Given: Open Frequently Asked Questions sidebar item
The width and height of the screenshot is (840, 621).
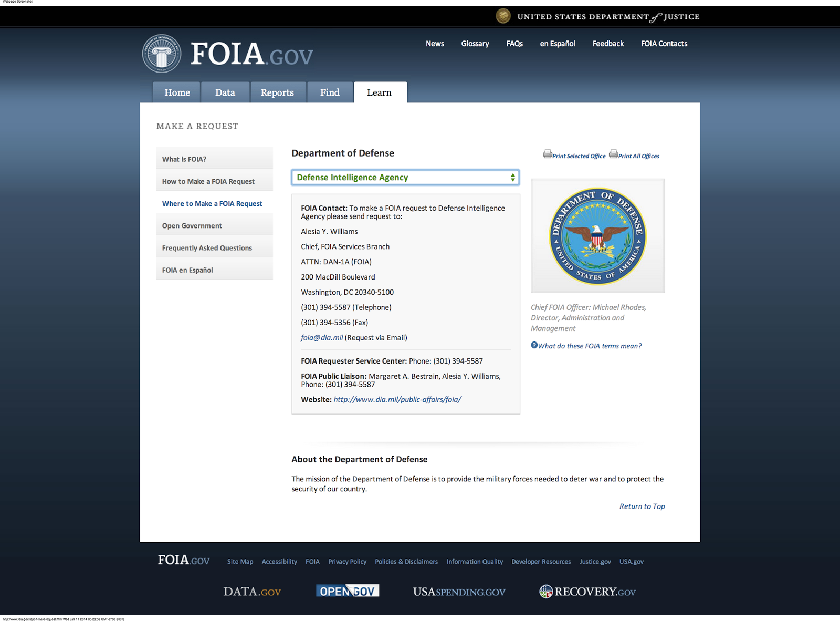Looking at the screenshot, I should pyautogui.click(x=215, y=247).
